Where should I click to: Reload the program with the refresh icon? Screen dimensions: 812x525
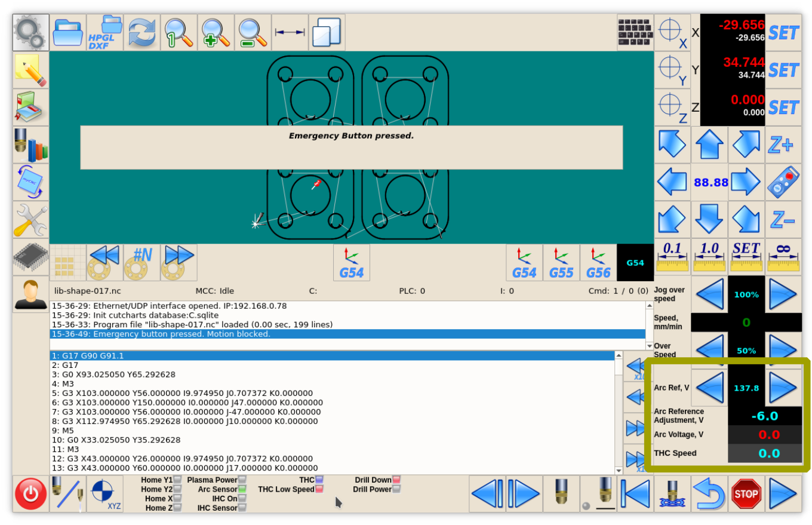point(142,32)
